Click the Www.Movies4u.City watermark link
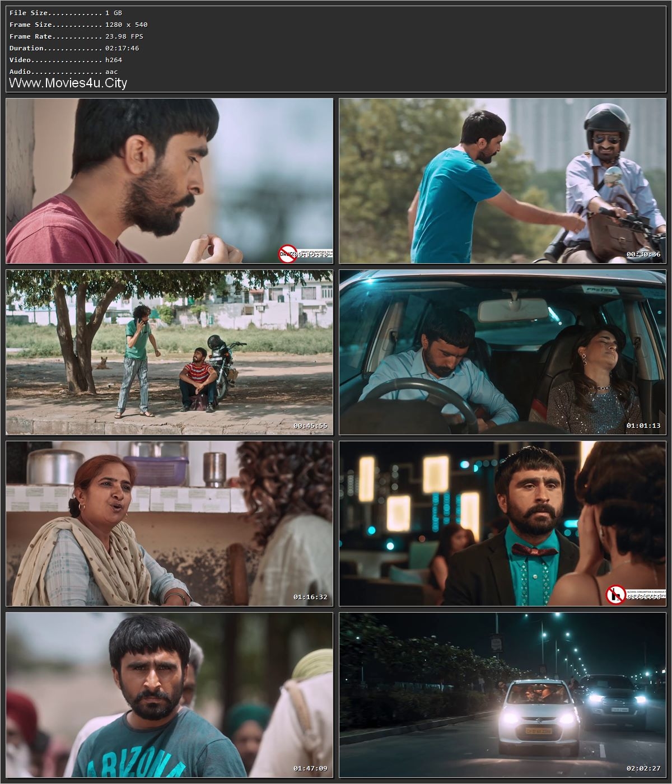The height and width of the screenshot is (784, 672). (x=67, y=82)
